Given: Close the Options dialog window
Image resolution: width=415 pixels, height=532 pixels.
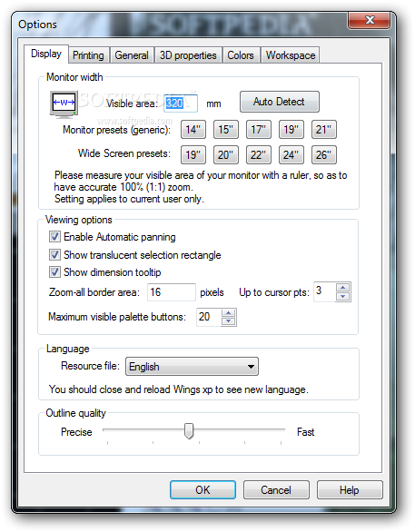Looking at the screenshot, I should [370, 20].
